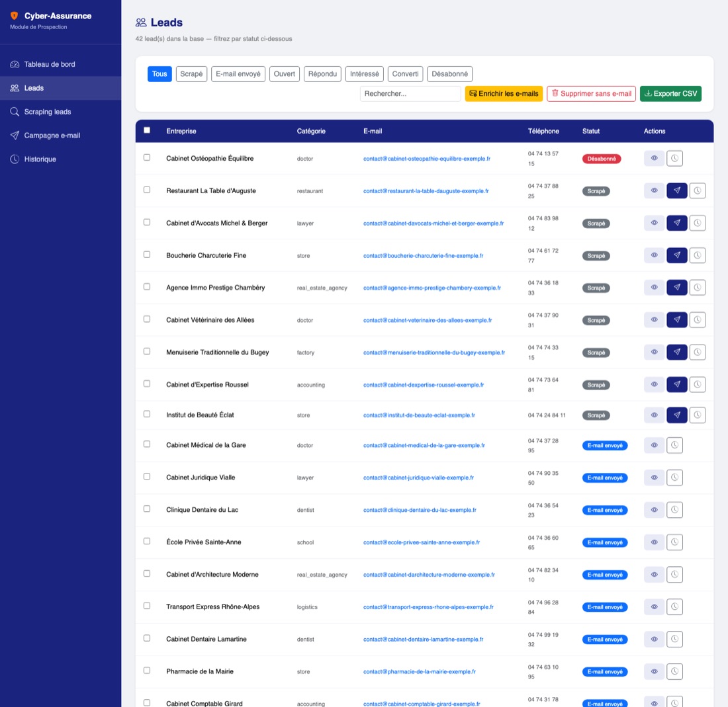Screen dimensions: 728x707
Task: Open history clock for École Privée Sainte-Anne
Action: point(674,542)
